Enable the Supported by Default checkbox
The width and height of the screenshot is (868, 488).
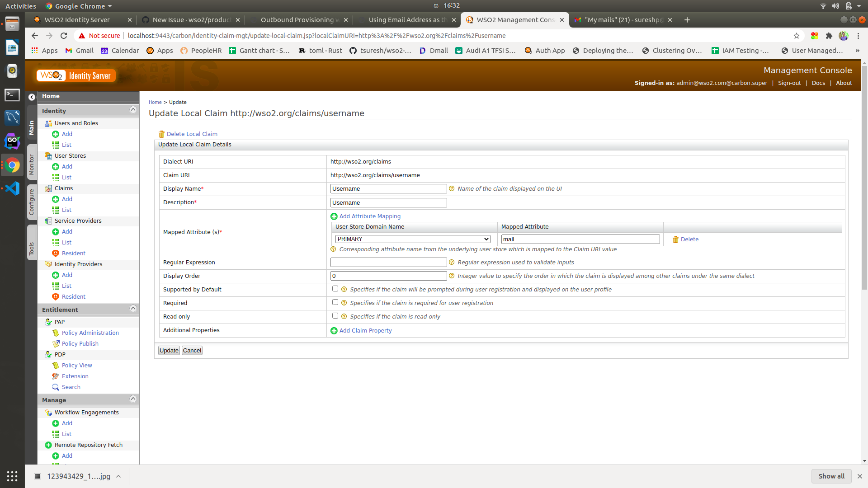click(335, 288)
